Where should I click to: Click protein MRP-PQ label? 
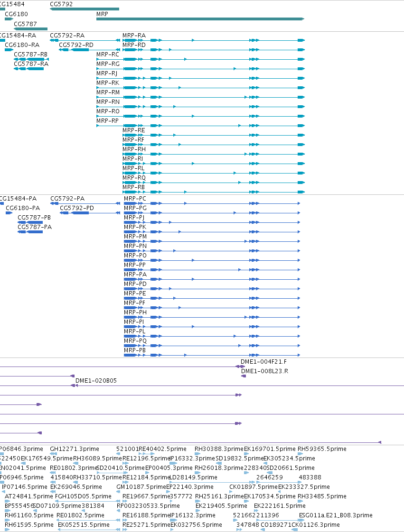[x=135, y=341]
